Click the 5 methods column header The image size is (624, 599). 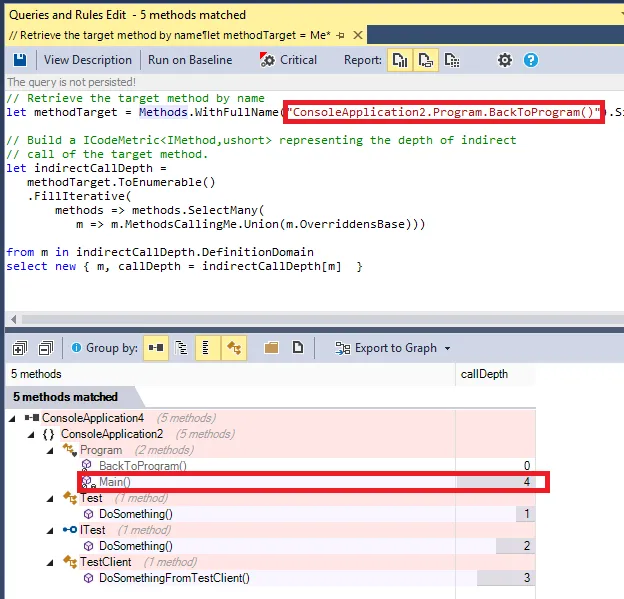(230, 374)
